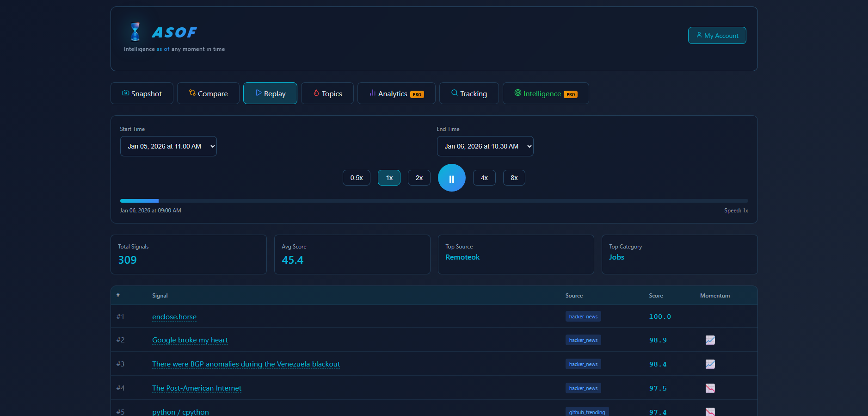This screenshot has height=416, width=868.
Task: Open the Intelligence tab
Action: tap(546, 93)
